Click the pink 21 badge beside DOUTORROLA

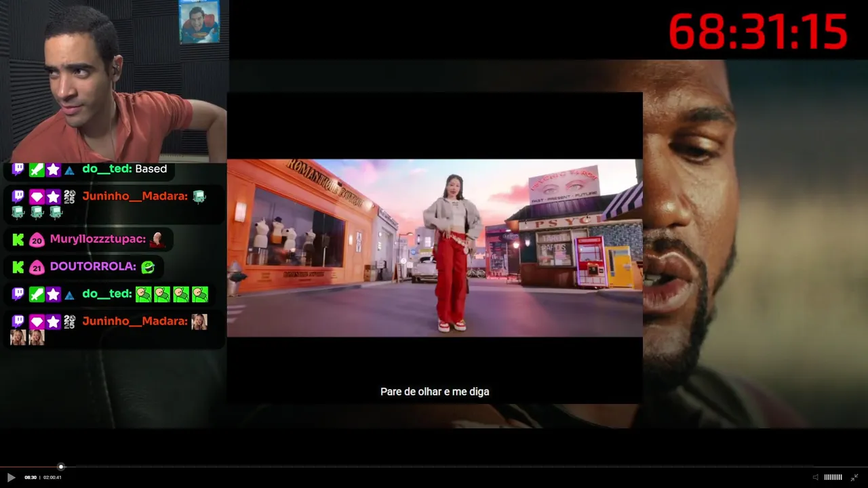coord(37,268)
